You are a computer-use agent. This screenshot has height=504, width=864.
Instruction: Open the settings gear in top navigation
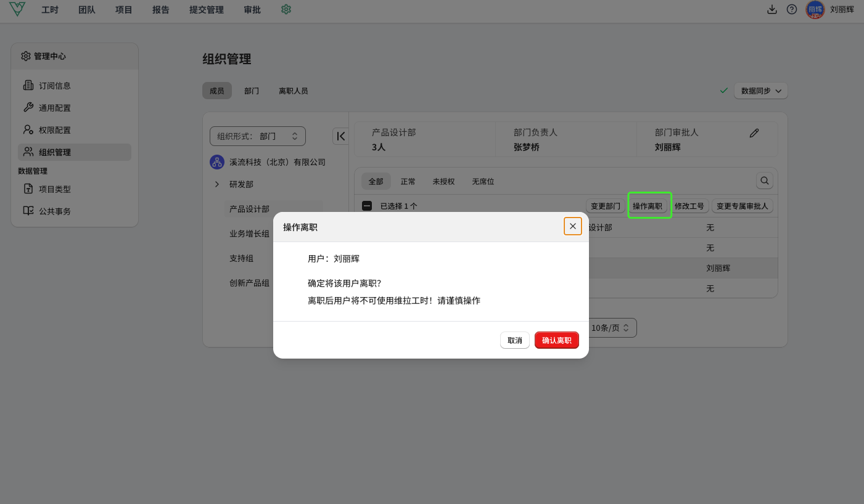(x=286, y=9)
